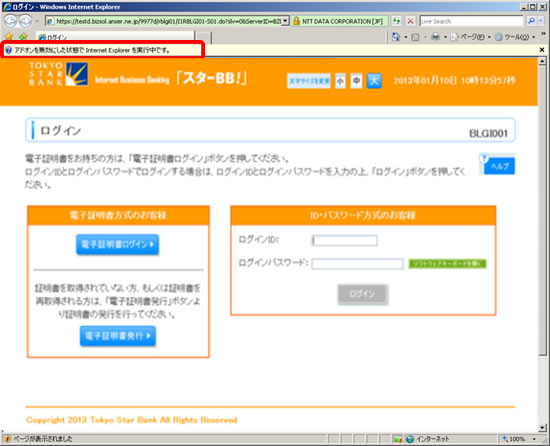Open the Print icon dropdown arrow

point(445,37)
